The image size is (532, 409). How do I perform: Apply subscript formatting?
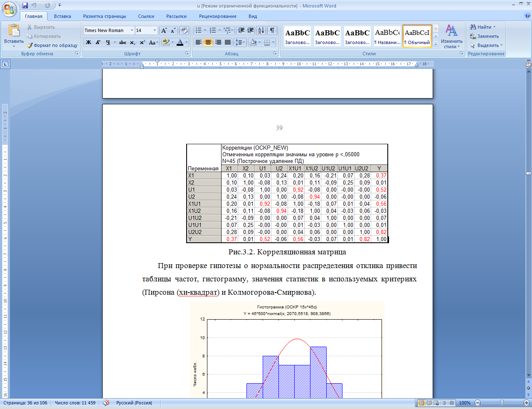(x=133, y=42)
